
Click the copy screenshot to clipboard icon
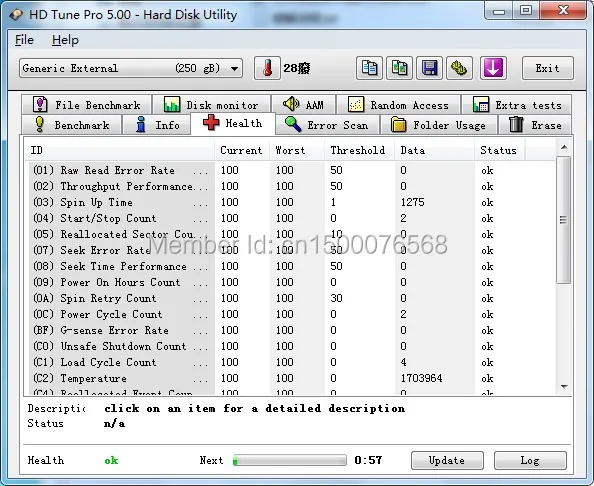pos(399,68)
